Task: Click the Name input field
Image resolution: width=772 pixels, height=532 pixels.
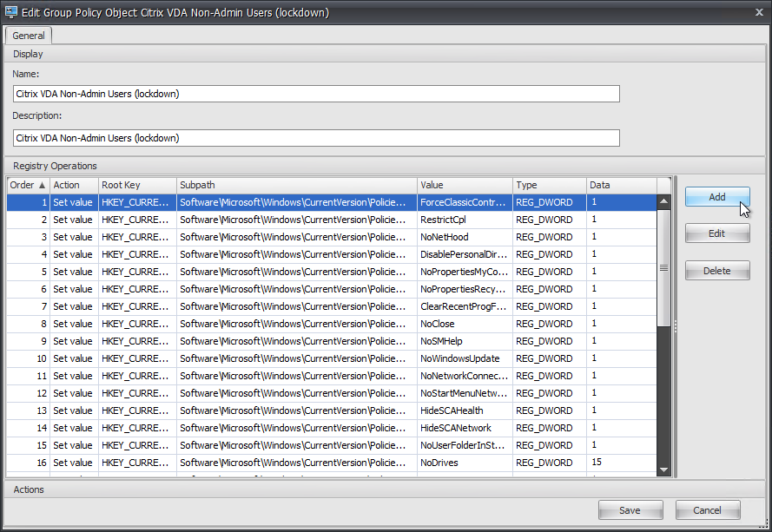Action: pos(316,94)
